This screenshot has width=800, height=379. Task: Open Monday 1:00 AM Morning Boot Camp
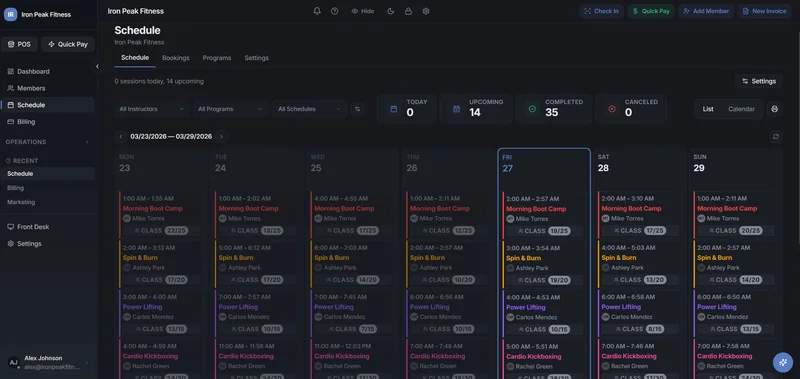pyautogui.click(x=160, y=215)
